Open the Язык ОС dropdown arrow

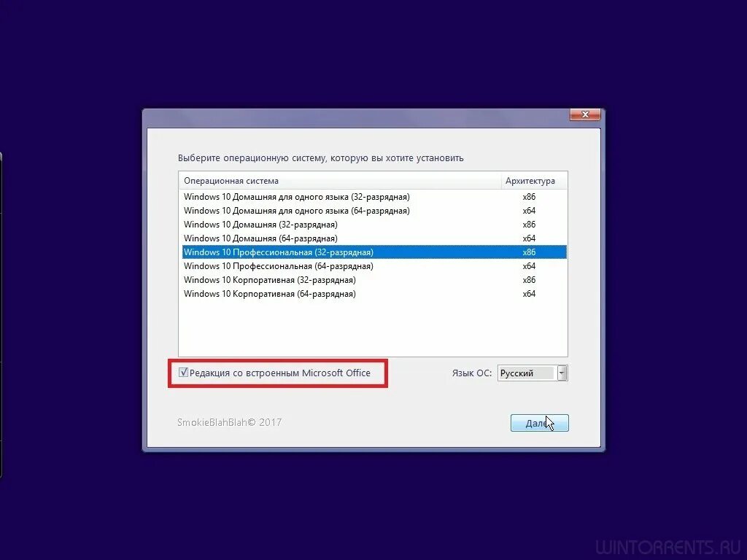[x=562, y=373]
